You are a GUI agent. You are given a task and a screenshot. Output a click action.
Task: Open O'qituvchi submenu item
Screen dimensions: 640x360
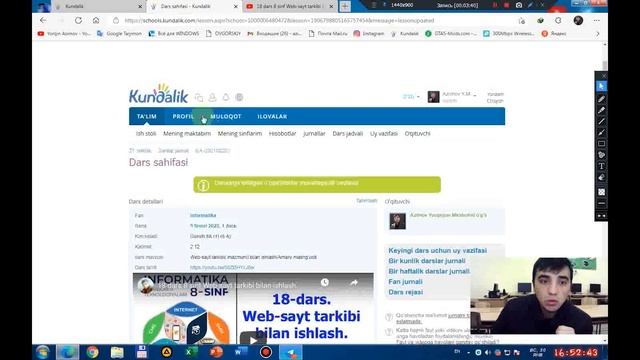pos(417,133)
